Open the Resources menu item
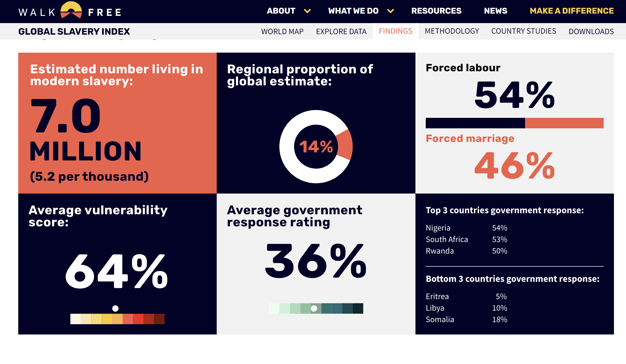Image resolution: width=626 pixels, height=364 pixels. pyautogui.click(x=436, y=11)
